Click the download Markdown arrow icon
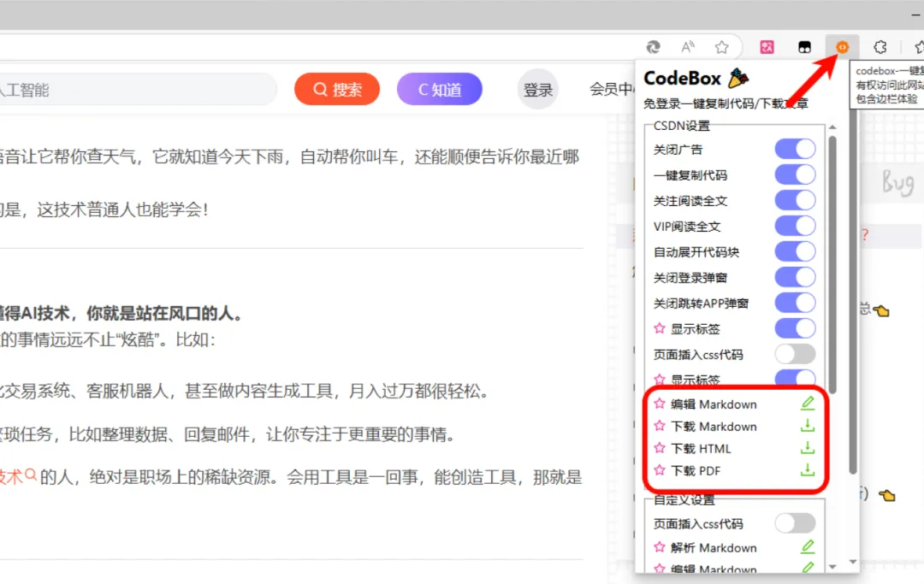This screenshot has height=584, width=924. [808, 426]
